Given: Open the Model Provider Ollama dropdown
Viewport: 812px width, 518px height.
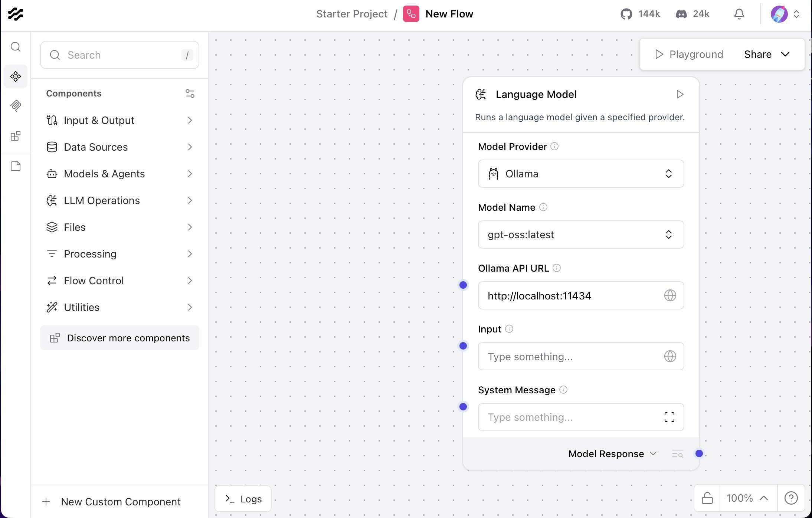Looking at the screenshot, I should (x=580, y=174).
